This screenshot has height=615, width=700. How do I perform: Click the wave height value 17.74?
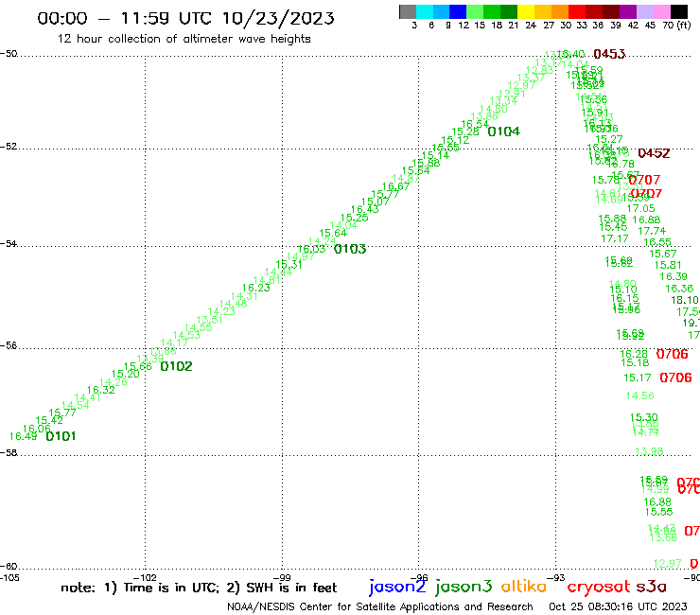[x=652, y=231]
